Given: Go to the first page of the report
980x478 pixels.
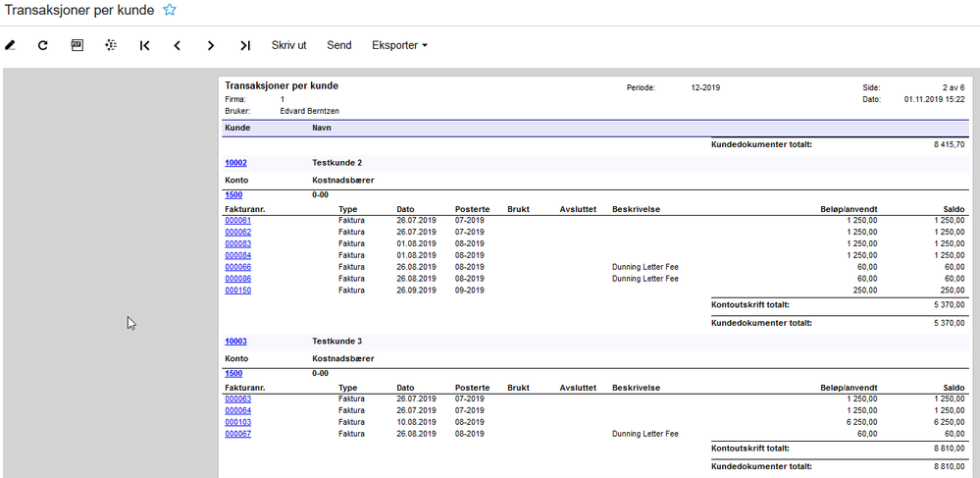Looking at the screenshot, I should pos(144,45).
